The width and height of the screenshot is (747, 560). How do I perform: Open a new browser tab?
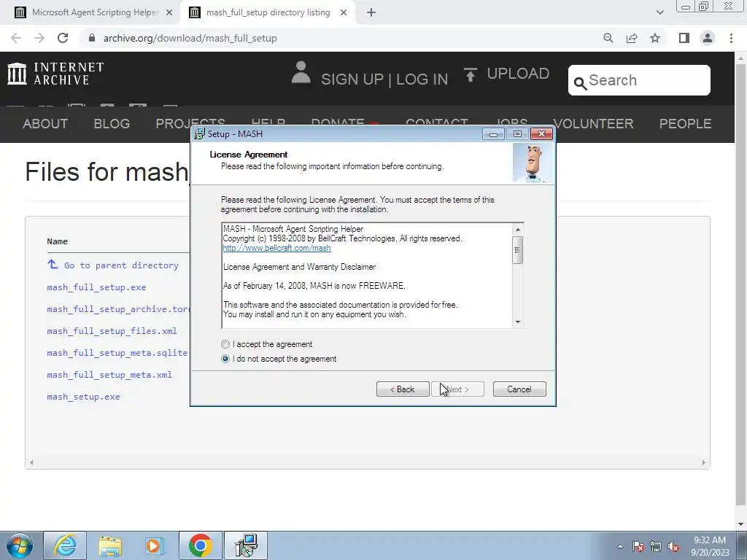click(x=371, y=13)
